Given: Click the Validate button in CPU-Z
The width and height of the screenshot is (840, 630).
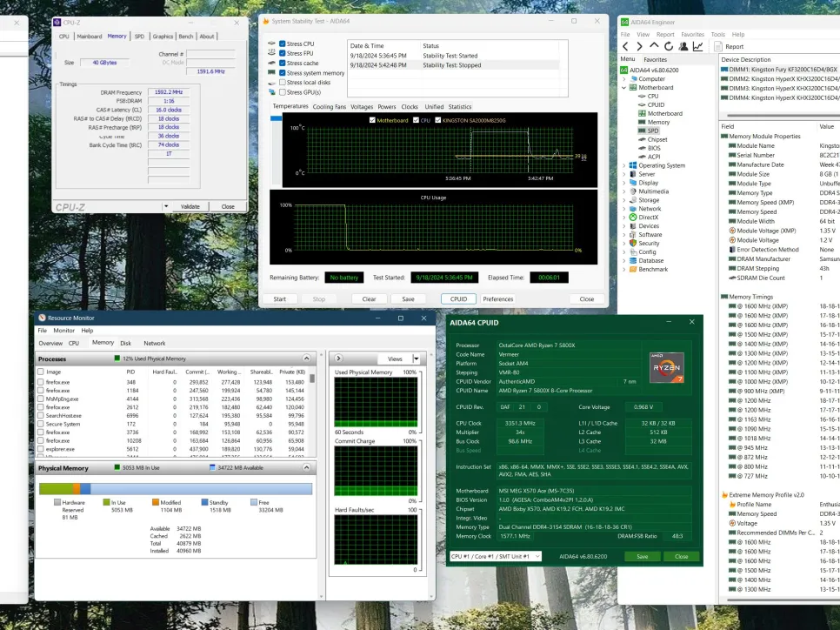Looking at the screenshot, I should [190, 206].
